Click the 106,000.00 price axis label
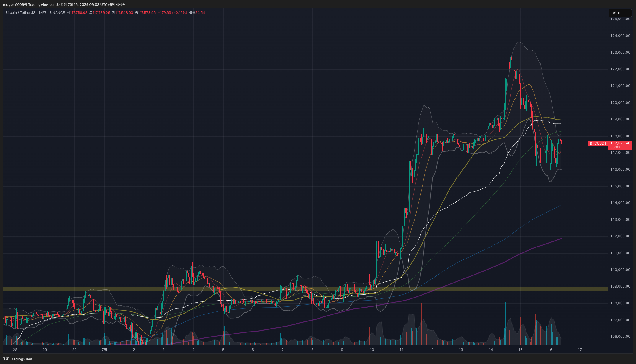The height and width of the screenshot is (364, 636). [x=620, y=337]
